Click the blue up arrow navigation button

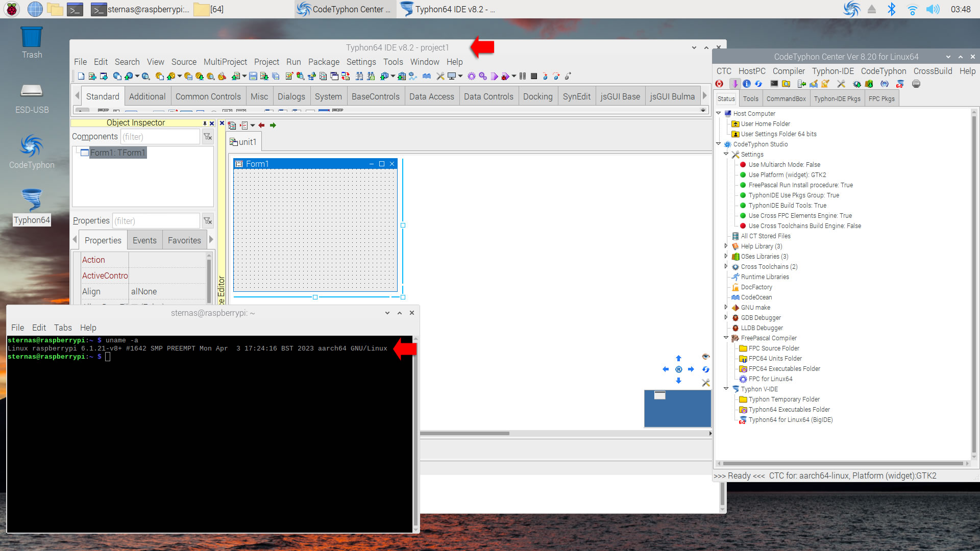coord(678,358)
